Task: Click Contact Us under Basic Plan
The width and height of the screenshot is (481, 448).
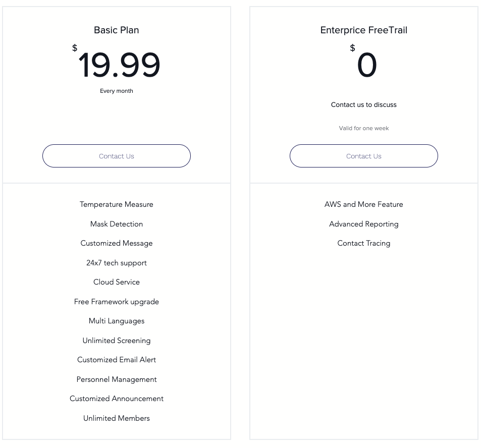Action: tap(117, 156)
